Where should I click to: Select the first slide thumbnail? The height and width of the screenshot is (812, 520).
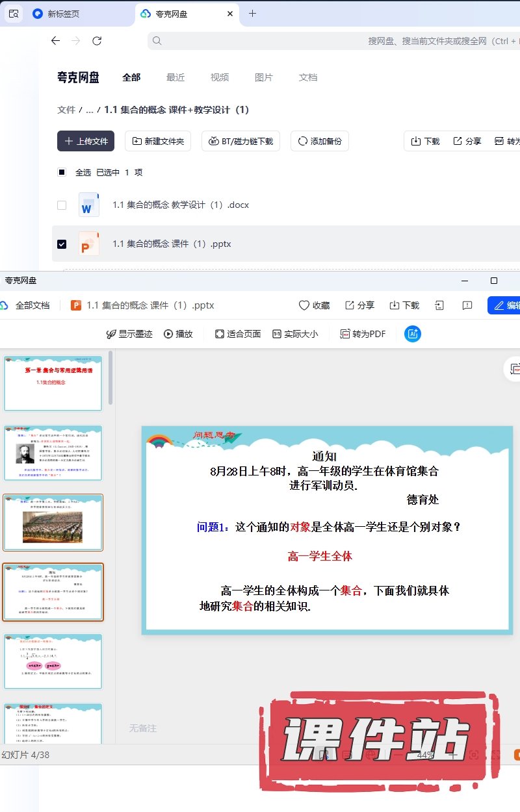(53, 383)
